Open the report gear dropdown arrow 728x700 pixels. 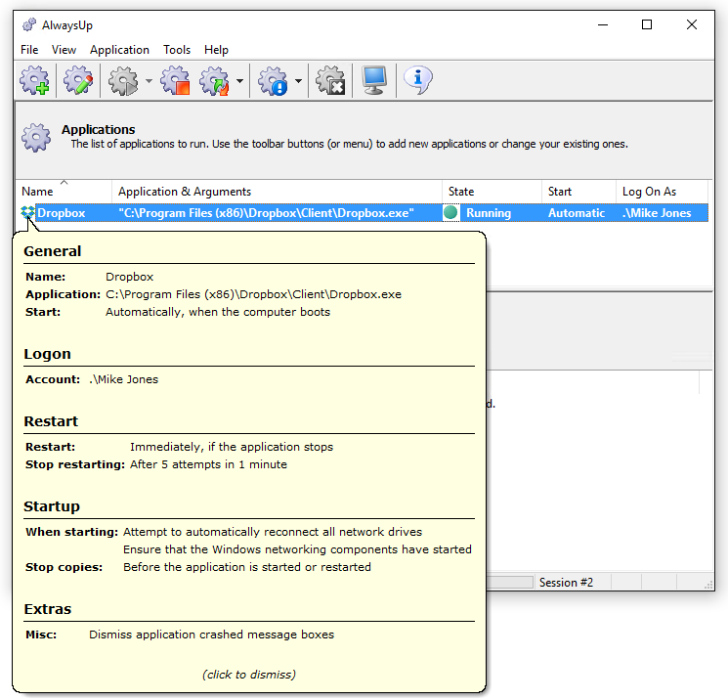coord(298,81)
